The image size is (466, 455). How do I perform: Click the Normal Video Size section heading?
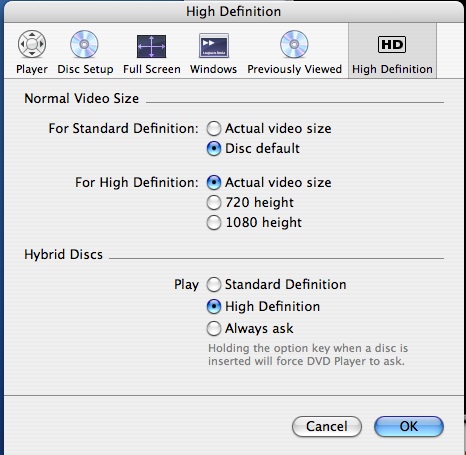tap(81, 99)
